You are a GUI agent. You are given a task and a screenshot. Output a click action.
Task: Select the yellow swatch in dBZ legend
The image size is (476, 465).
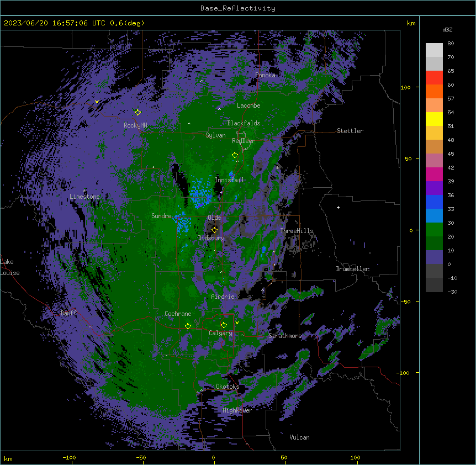[x=434, y=119]
